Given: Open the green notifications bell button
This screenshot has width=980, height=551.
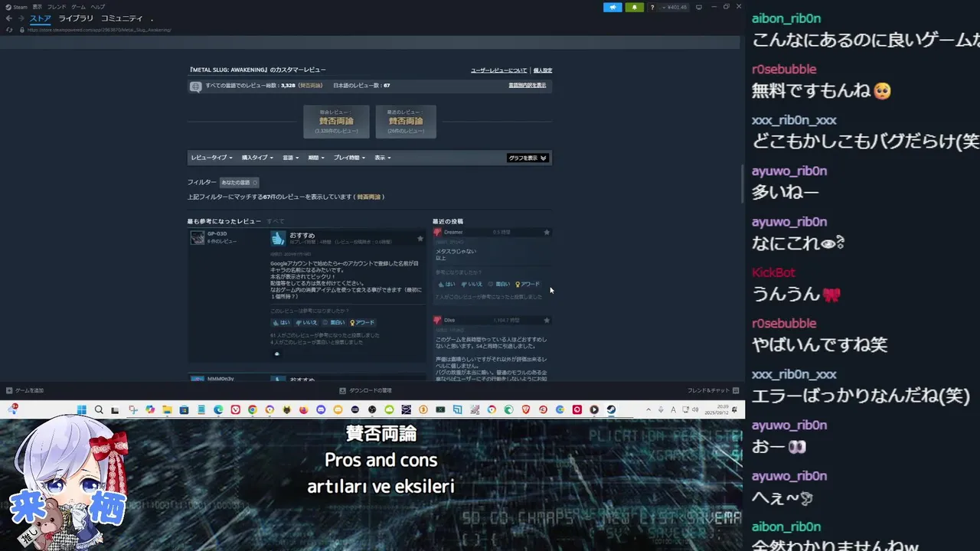Looking at the screenshot, I should (x=634, y=7).
